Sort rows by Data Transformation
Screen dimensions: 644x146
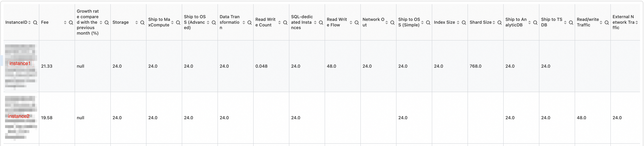[x=244, y=22]
